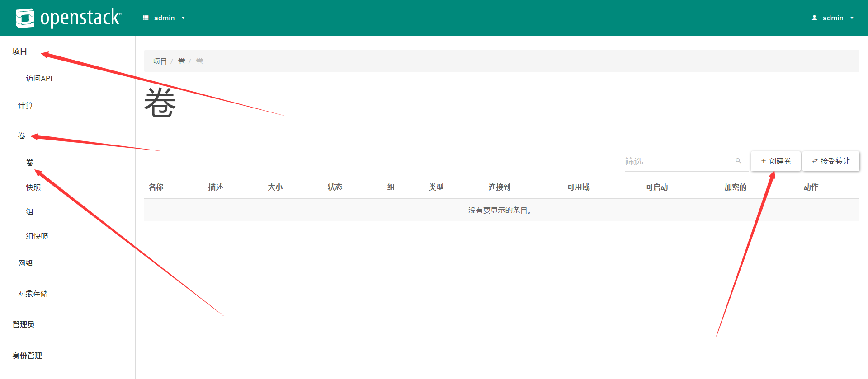Expand the 项目 section in the sidebar
This screenshot has height=379, width=868.
pyautogui.click(x=20, y=51)
